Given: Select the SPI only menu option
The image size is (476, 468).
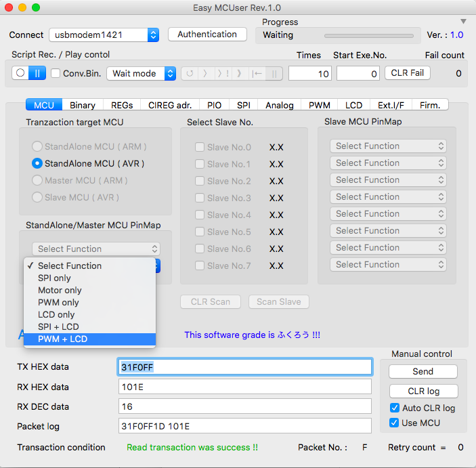Looking at the screenshot, I should pyautogui.click(x=54, y=278).
